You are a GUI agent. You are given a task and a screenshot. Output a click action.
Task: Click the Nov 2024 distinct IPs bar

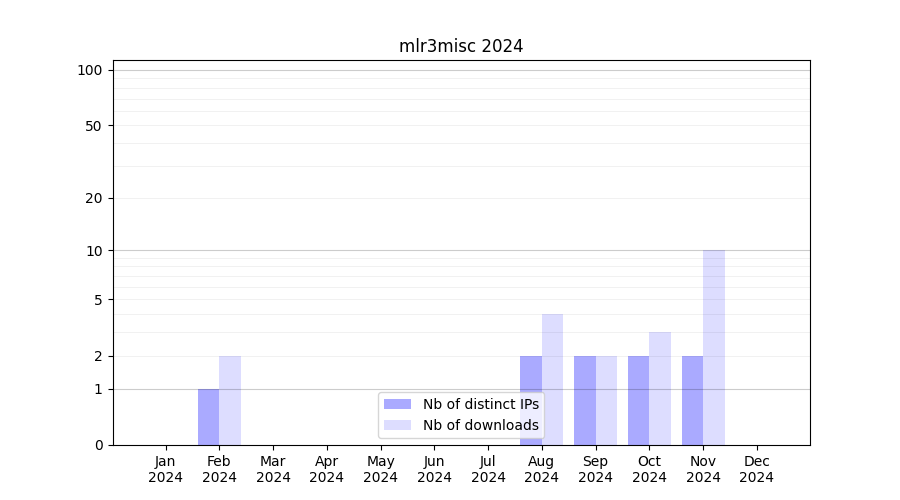click(x=692, y=400)
